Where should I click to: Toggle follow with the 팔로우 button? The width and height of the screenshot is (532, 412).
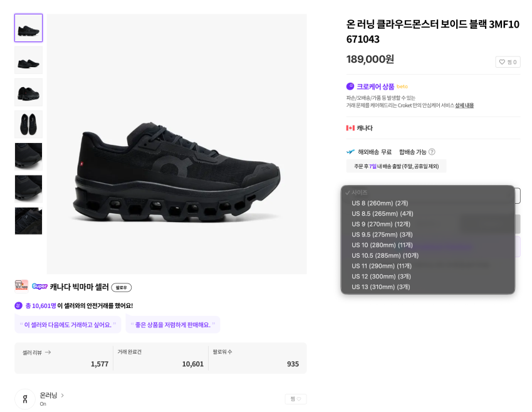(121, 287)
